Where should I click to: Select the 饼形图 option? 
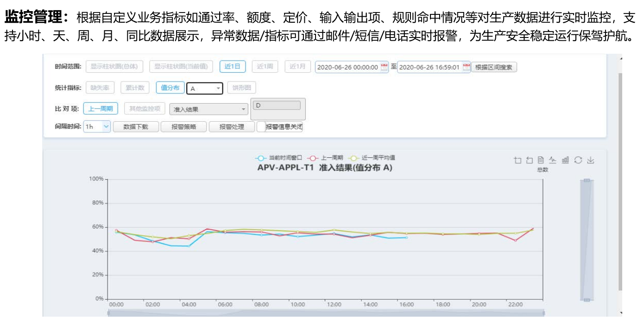tap(241, 88)
